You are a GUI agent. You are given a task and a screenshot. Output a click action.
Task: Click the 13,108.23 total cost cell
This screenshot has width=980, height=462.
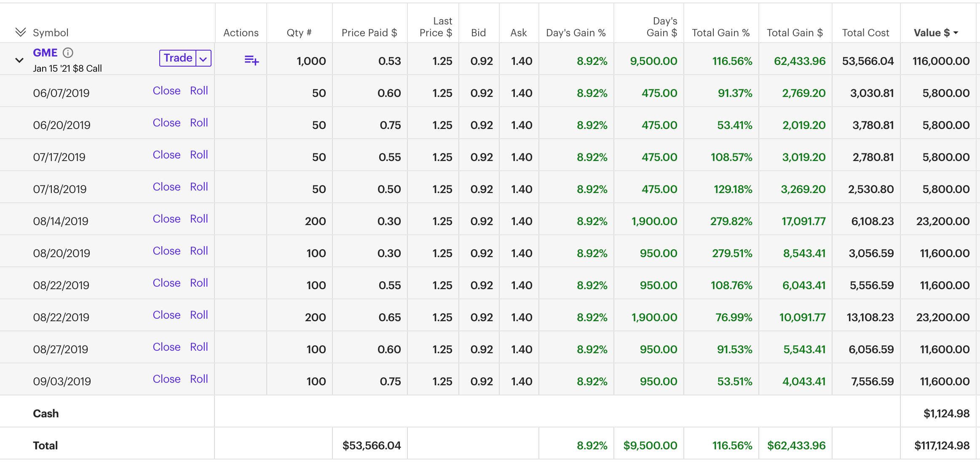870,317
